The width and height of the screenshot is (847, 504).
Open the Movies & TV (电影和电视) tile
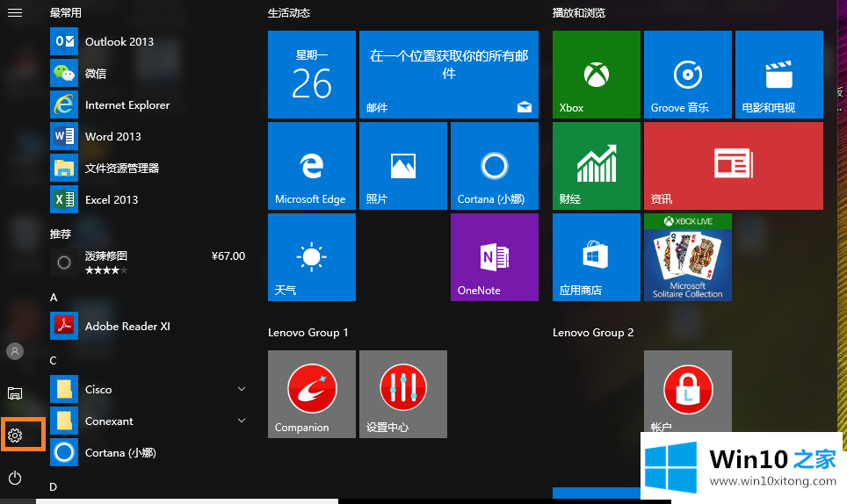point(779,75)
